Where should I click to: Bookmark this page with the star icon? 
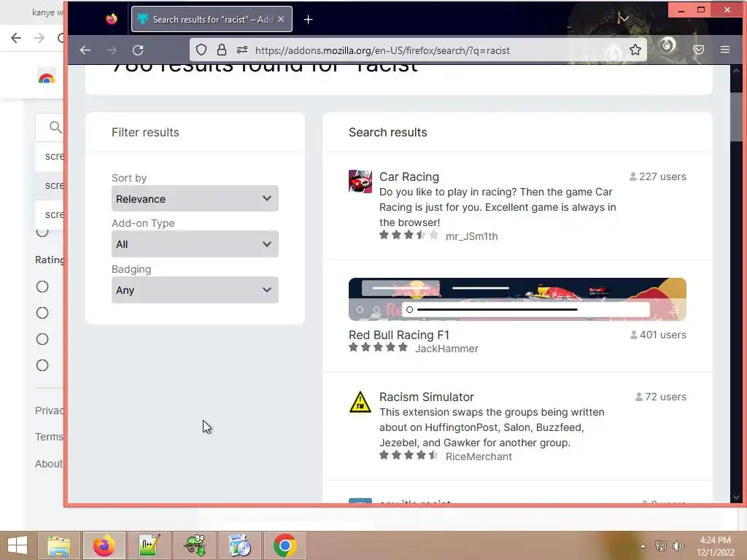coord(635,50)
